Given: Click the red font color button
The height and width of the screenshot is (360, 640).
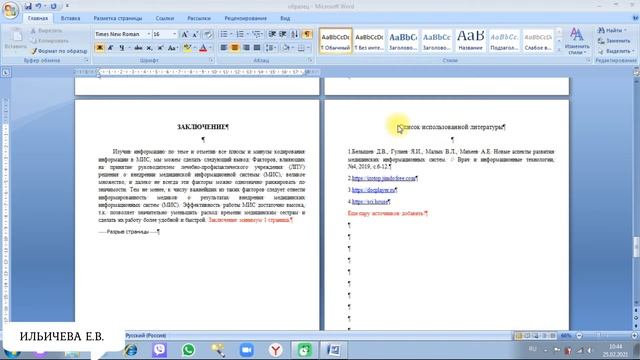Looking at the screenshot, I should pyautogui.click(x=203, y=48).
